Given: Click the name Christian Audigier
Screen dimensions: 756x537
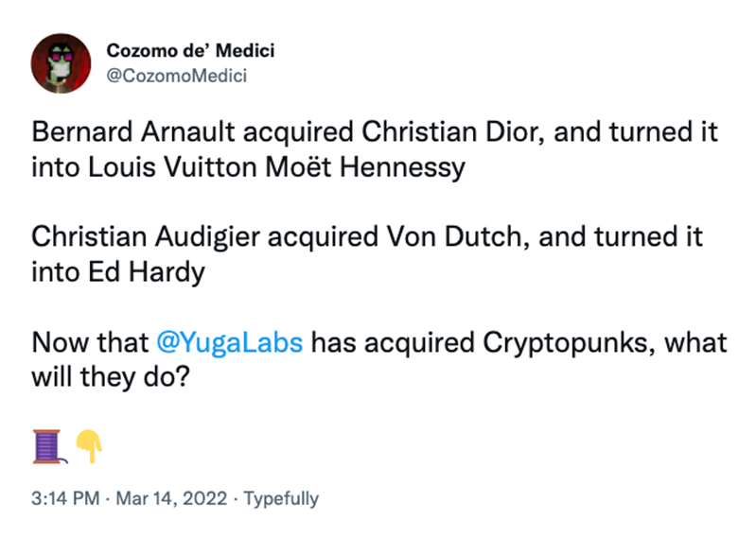Looking at the screenshot, I should click(x=146, y=236).
